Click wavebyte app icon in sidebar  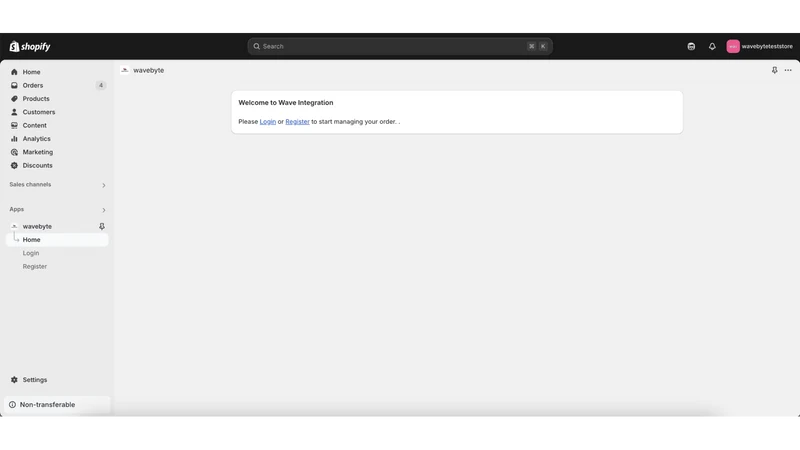(14, 226)
